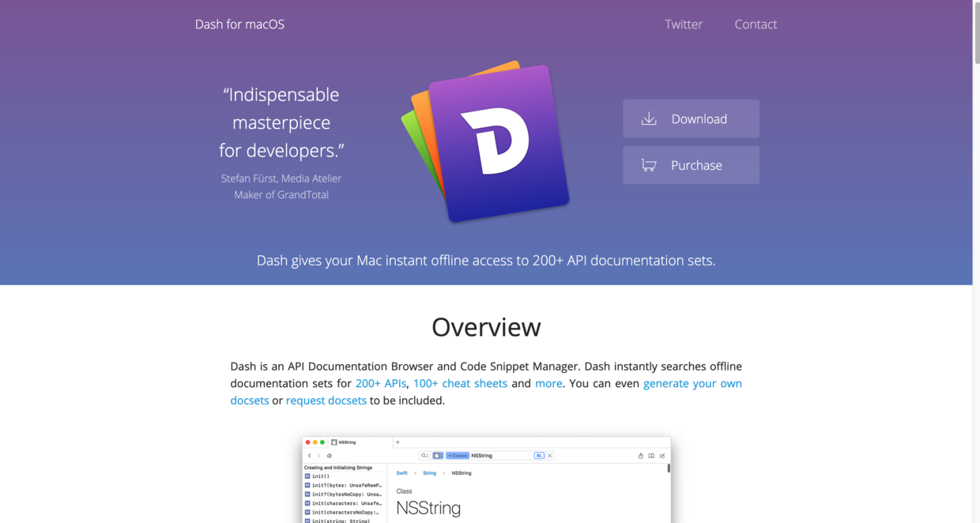The width and height of the screenshot is (980, 523).
Task: Select the NSString tab in Dash screenshot
Action: point(361,442)
